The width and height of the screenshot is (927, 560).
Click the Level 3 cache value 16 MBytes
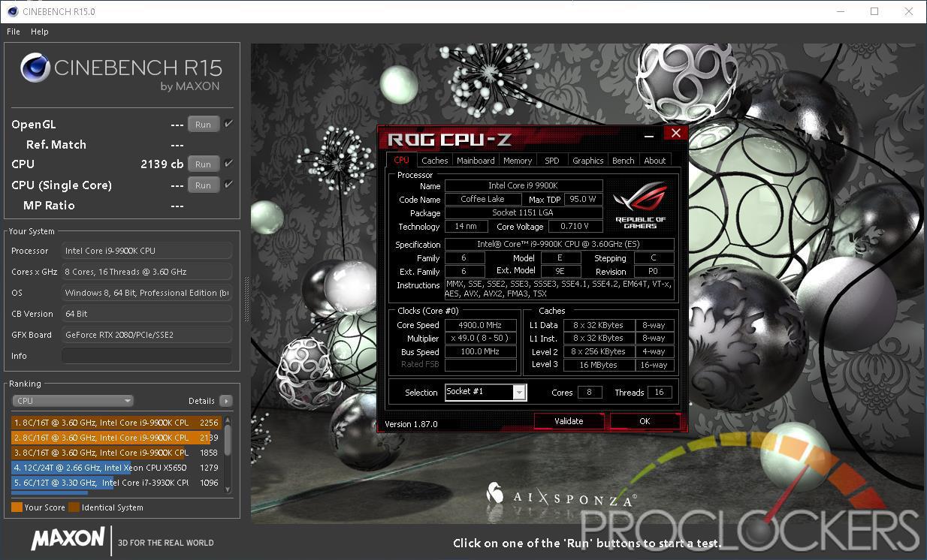[599, 366]
